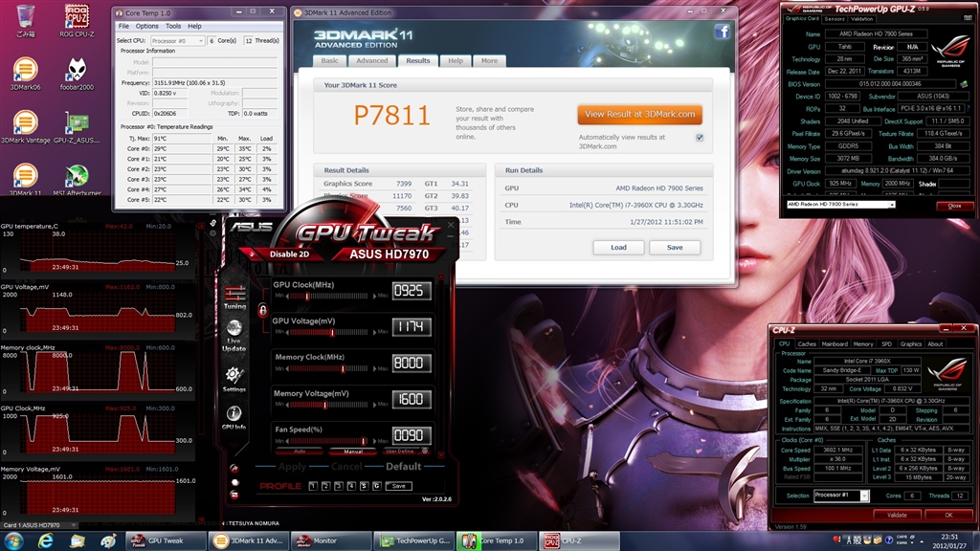Switch to the Memory tab in CPU-Z
This screenshot has width=980, height=551.
(x=863, y=343)
